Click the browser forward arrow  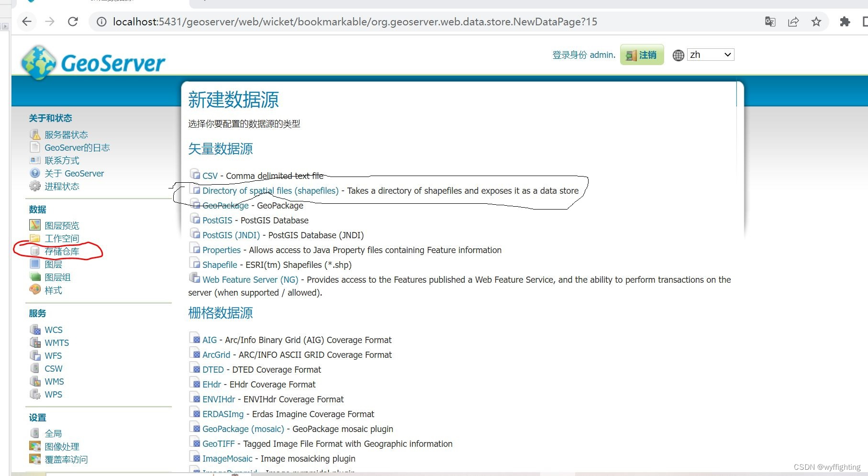tap(50, 22)
